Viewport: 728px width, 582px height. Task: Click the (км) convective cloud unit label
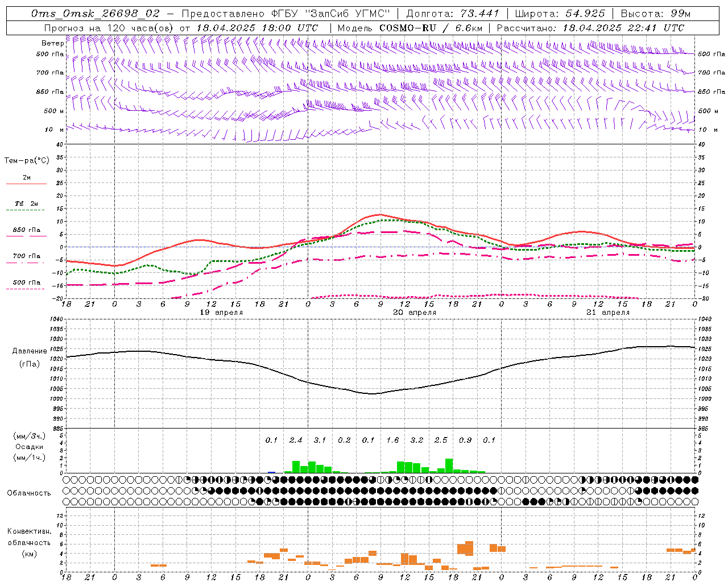coord(30,554)
